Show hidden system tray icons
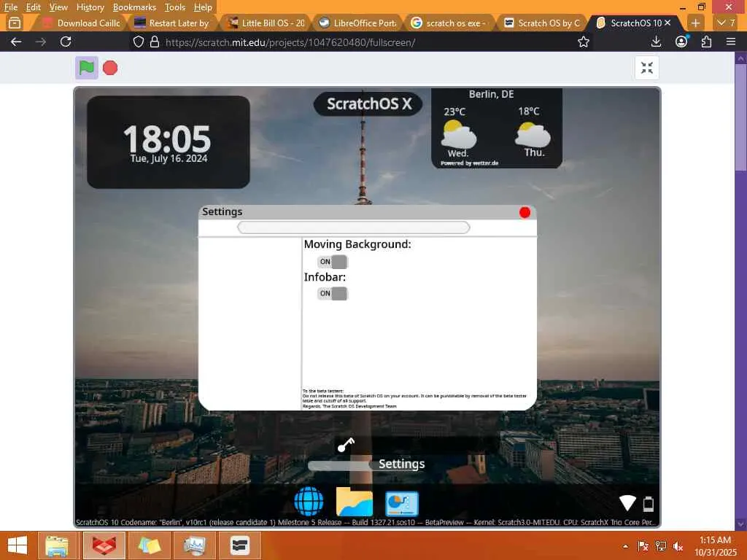The image size is (747, 560). pos(625,546)
